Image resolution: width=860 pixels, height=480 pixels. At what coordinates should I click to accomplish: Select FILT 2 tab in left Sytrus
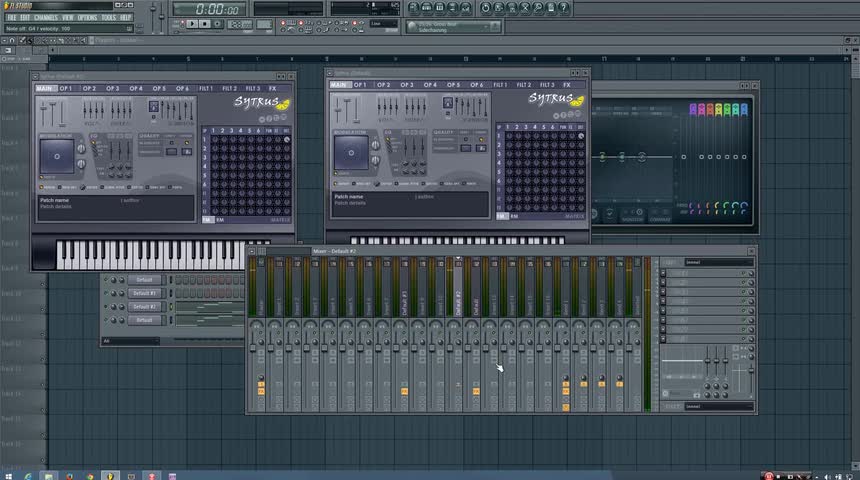point(228,88)
